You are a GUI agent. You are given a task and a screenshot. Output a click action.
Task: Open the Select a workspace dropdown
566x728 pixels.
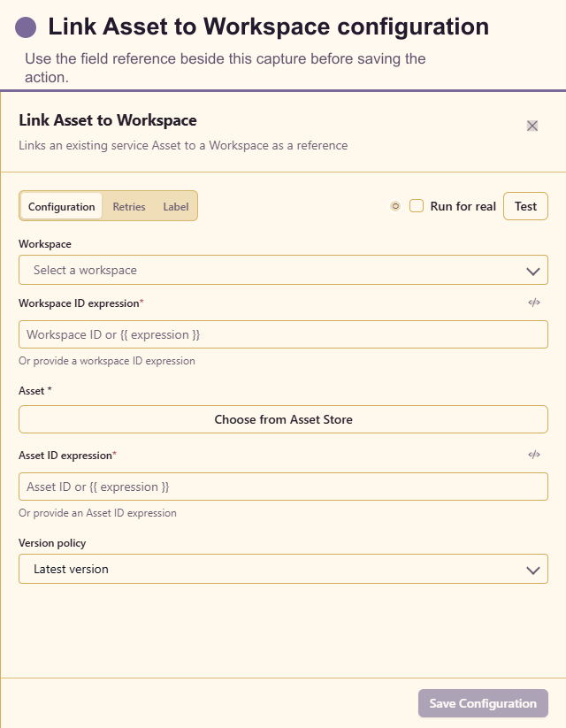pos(283,270)
